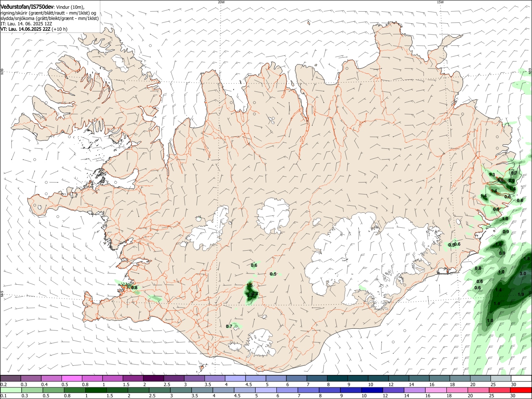Click the '0.2' label under the upper scale

pos(3,384)
